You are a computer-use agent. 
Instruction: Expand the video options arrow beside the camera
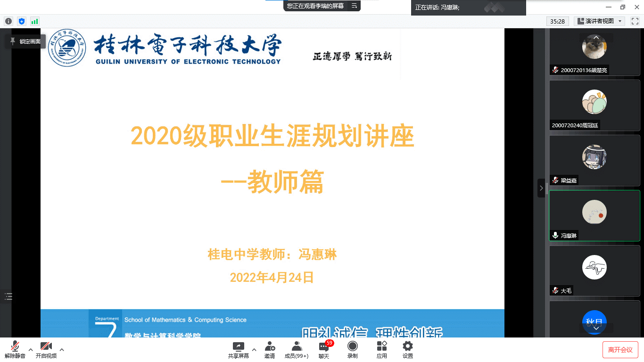62,350
